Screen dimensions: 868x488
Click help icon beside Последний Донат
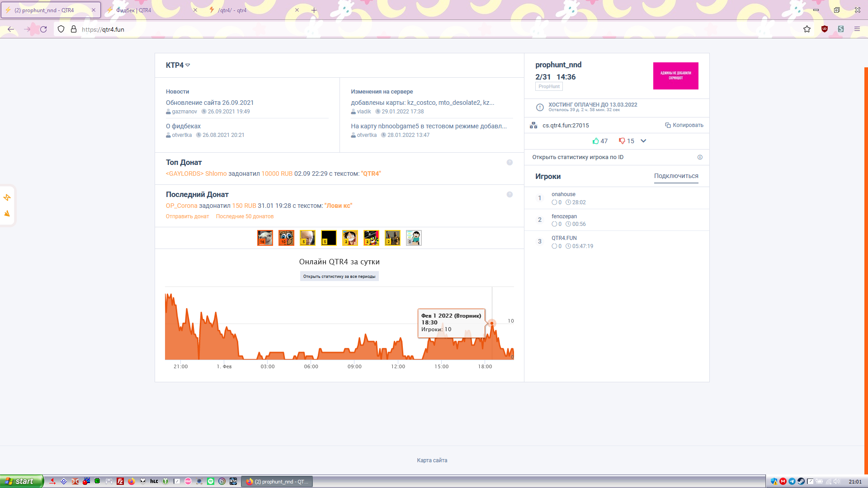pos(509,195)
